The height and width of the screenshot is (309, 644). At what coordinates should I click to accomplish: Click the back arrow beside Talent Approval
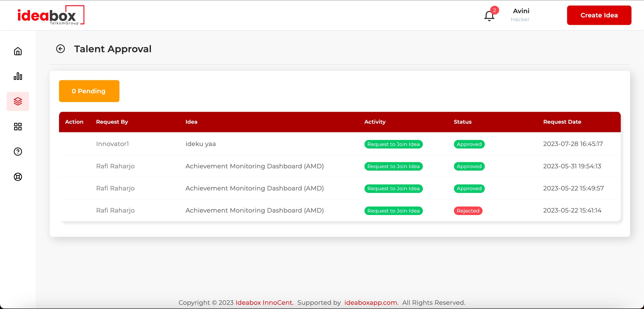coord(60,49)
